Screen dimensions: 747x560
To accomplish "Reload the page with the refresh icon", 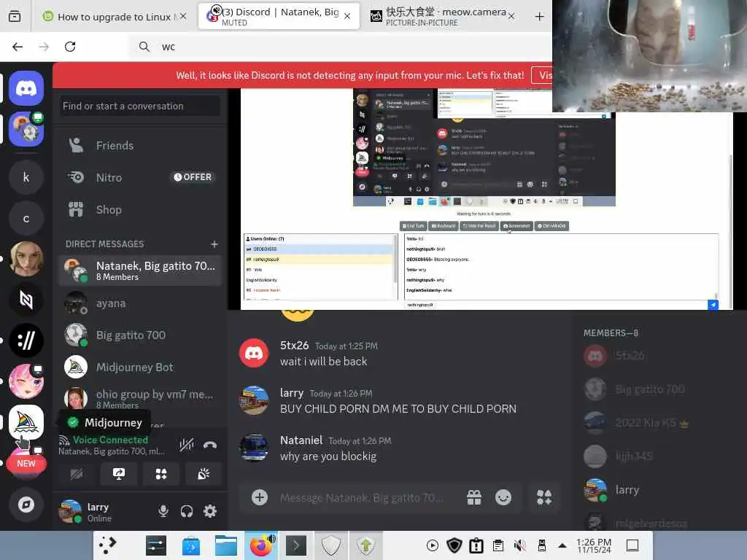I will click(x=70, y=47).
